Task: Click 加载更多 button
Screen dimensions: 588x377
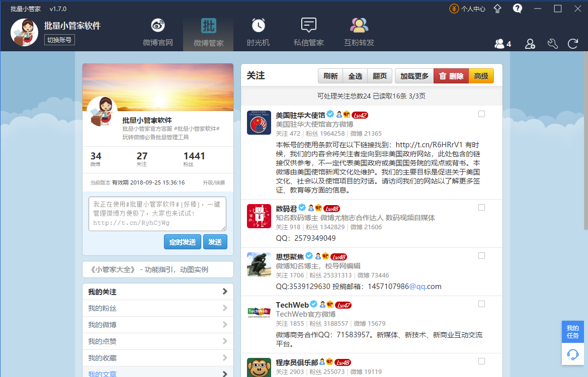Action: click(414, 76)
